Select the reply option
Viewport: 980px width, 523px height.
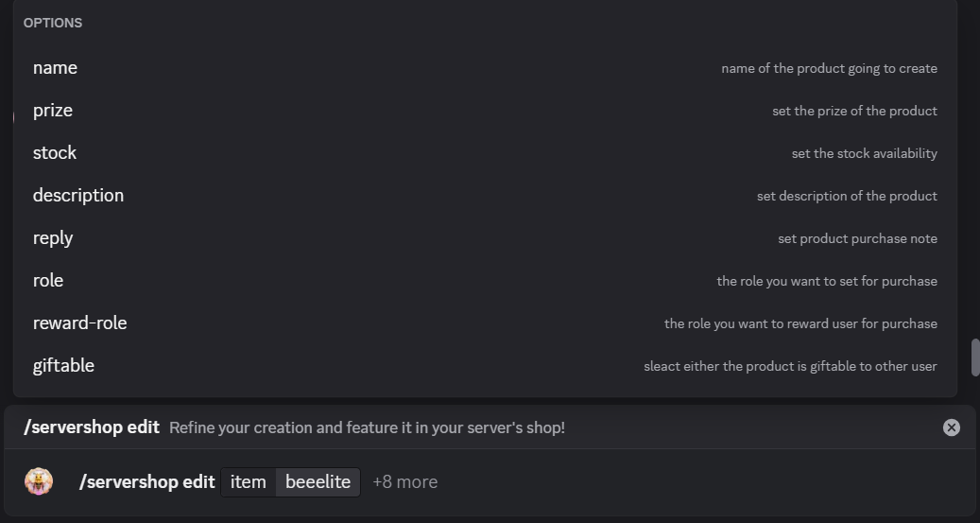click(53, 238)
